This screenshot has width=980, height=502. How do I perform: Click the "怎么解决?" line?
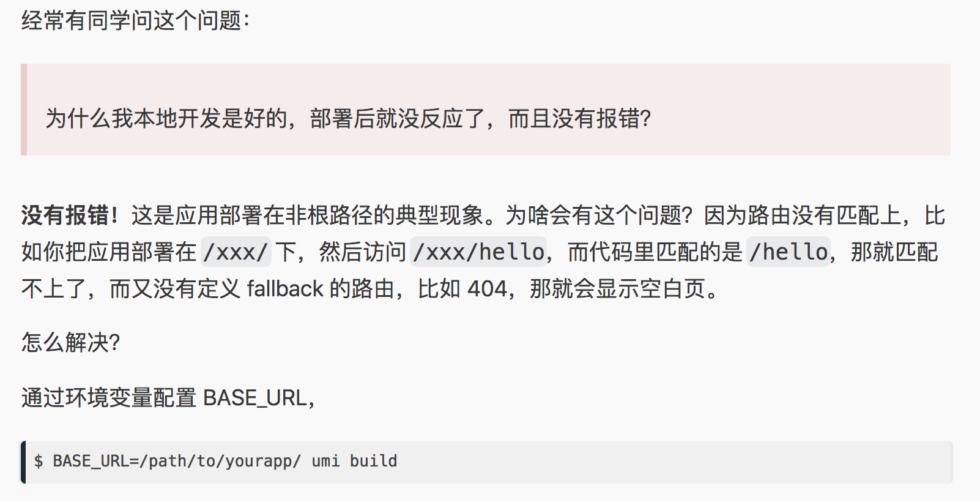click(x=70, y=342)
